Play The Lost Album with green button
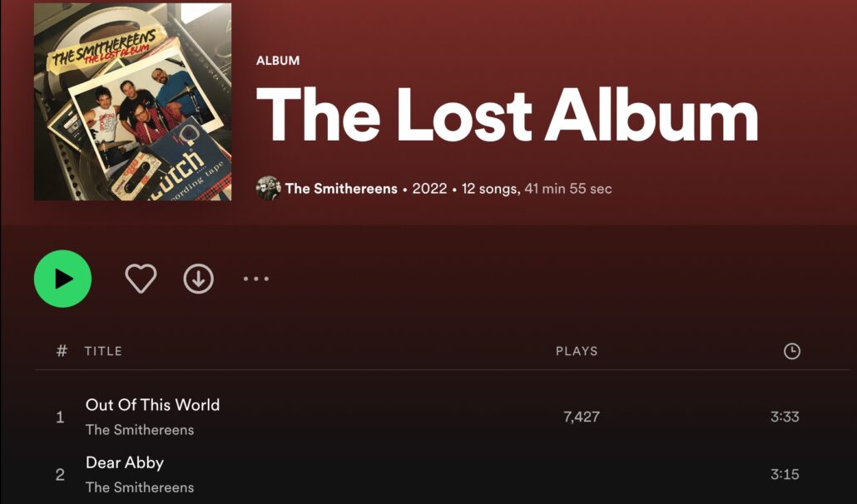This screenshot has height=504, width=857. (x=63, y=279)
